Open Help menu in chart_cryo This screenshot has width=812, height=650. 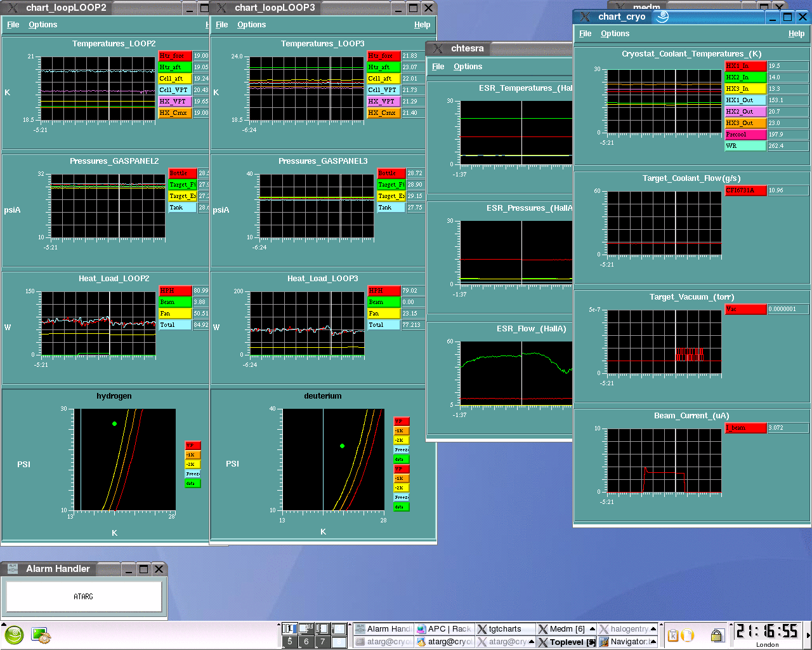coord(797,34)
